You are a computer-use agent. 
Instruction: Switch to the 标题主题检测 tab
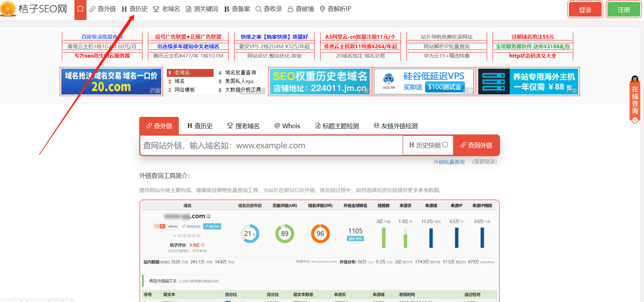tap(337, 126)
